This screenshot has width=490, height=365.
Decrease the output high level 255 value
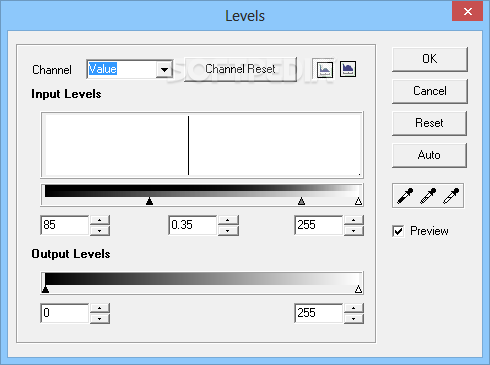(x=354, y=318)
